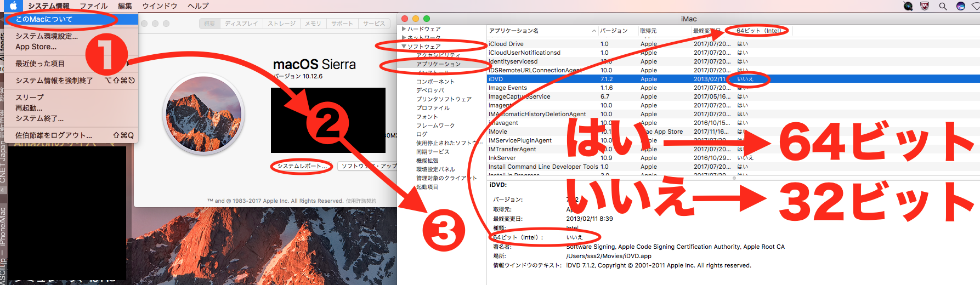The height and width of the screenshot is (285, 980).
Task: Collapse the ソフトウェア disclosure triangle
Action: 404,47
